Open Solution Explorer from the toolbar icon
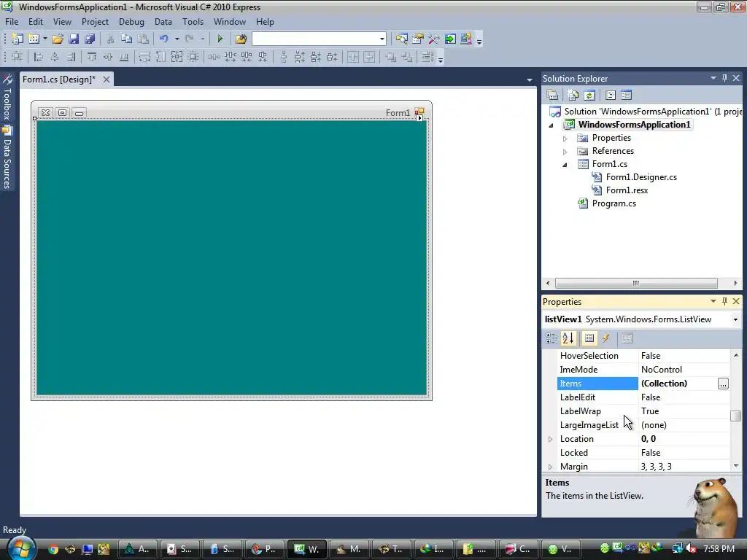 click(402, 39)
